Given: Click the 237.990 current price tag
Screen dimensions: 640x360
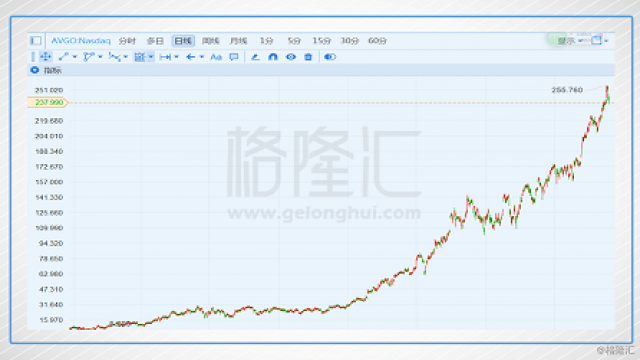Looking at the screenshot, I should click(x=48, y=102).
